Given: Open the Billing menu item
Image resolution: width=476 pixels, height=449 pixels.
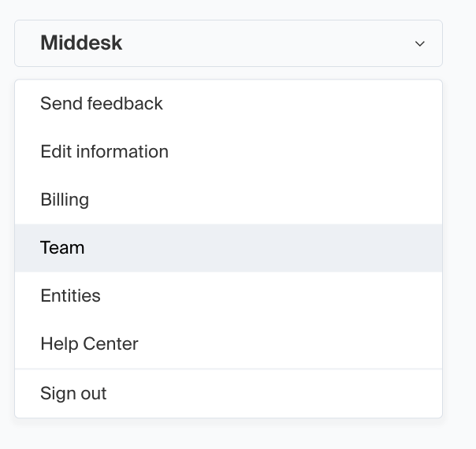Looking at the screenshot, I should point(65,200).
